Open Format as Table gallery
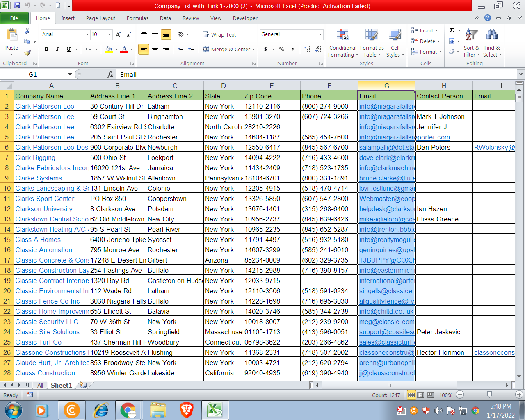The height and width of the screenshot is (420, 525). click(372, 43)
